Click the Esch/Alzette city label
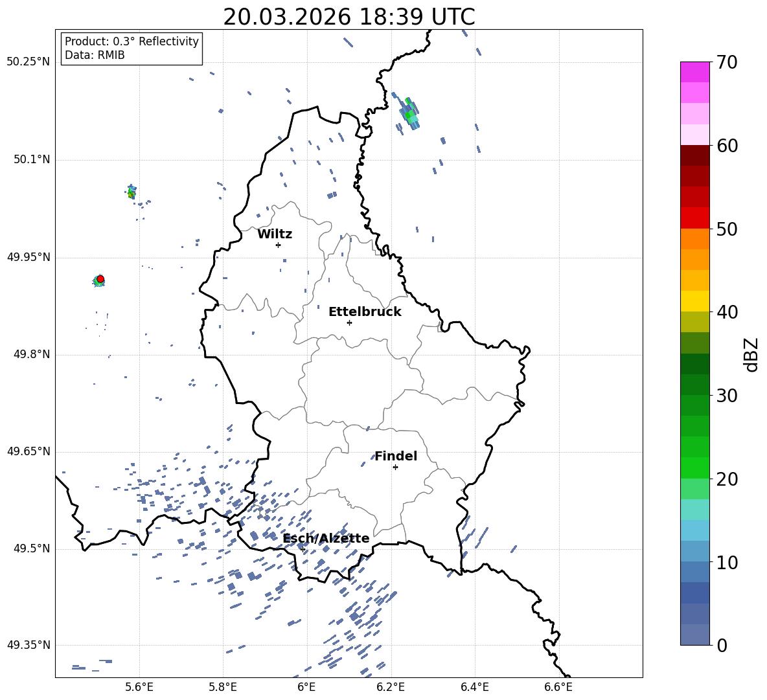The height and width of the screenshot is (700, 767). 326,538
